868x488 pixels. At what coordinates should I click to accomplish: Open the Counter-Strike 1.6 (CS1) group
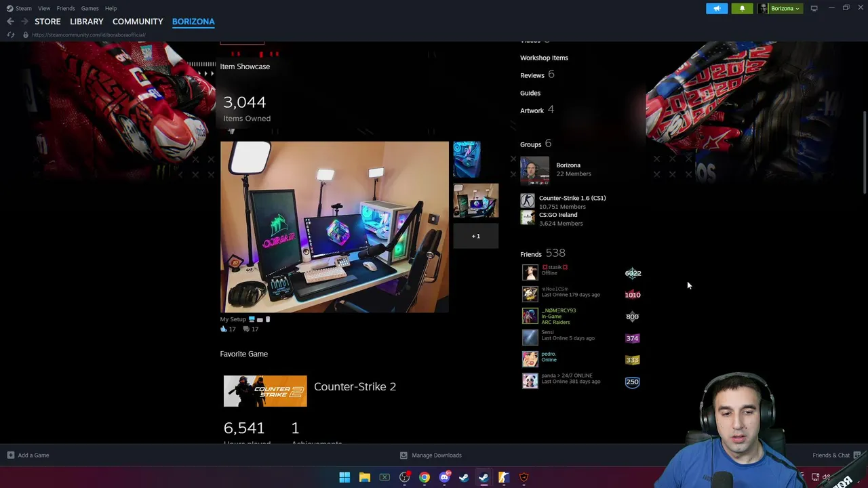coord(572,198)
